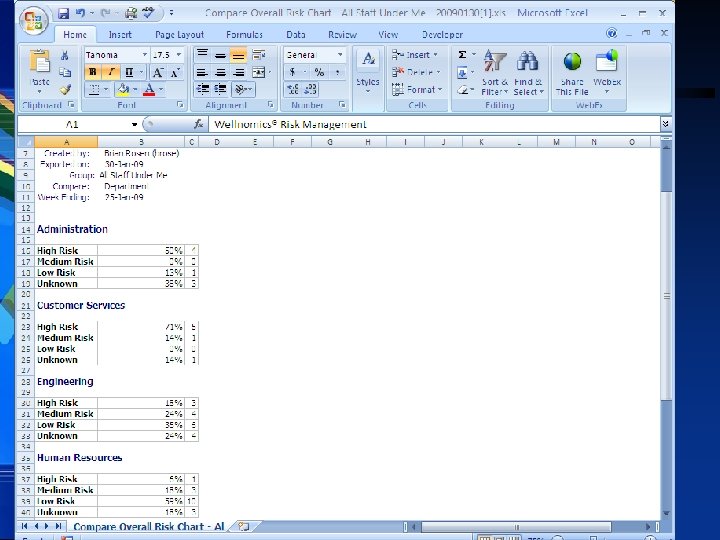Apply cell borders
Screen dimensions: 720x540
94,90
